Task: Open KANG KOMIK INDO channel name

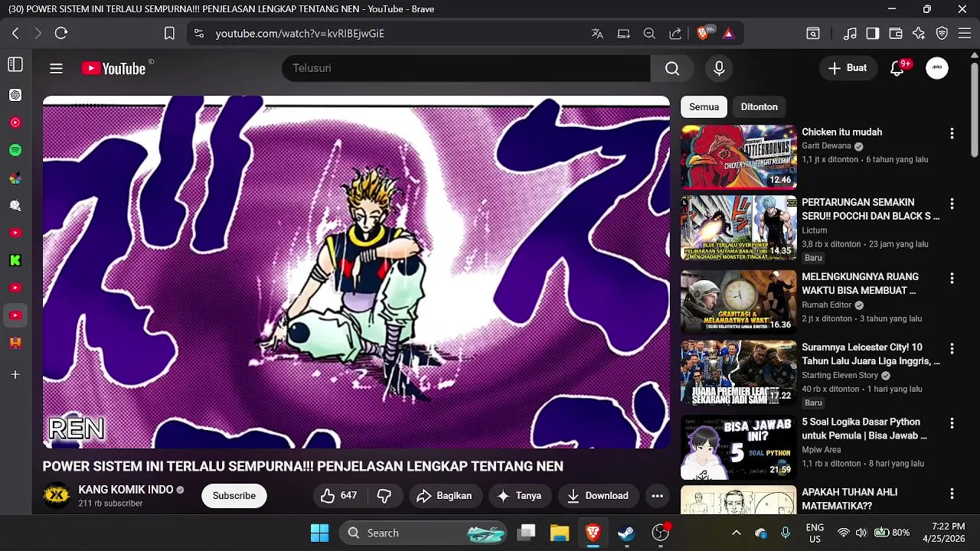Action: point(126,490)
